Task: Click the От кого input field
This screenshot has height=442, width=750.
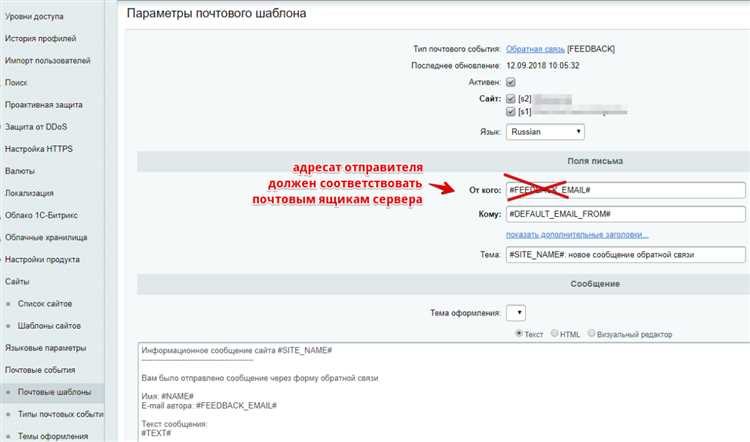Action: click(626, 190)
